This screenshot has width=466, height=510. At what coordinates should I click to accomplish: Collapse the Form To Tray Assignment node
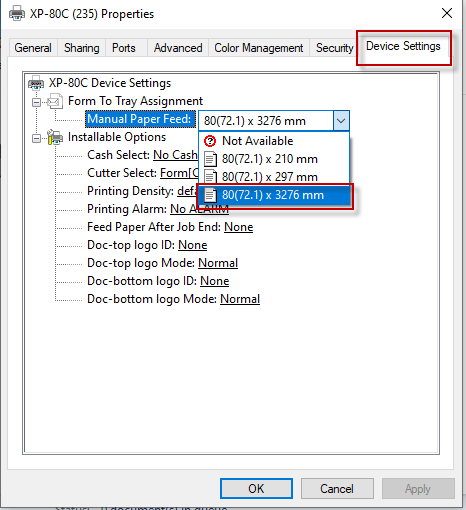(x=36, y=102)
